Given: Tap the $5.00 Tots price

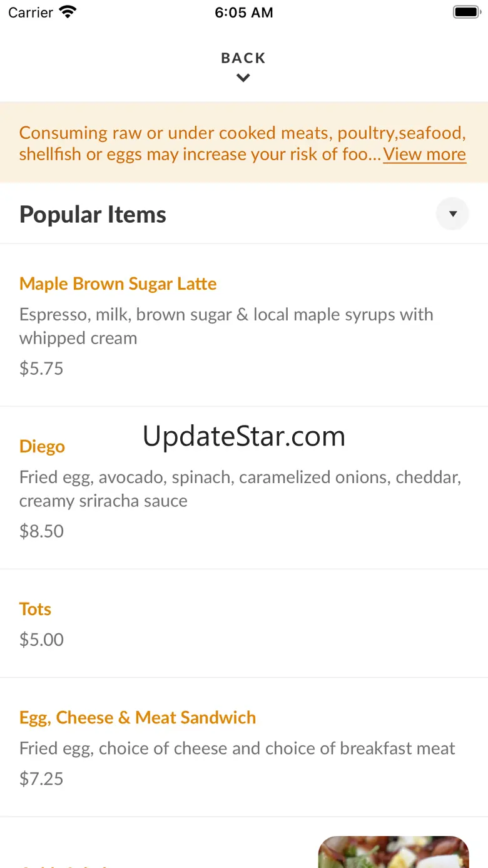Looking at the screenshot, I should click(x=41, y=639).
